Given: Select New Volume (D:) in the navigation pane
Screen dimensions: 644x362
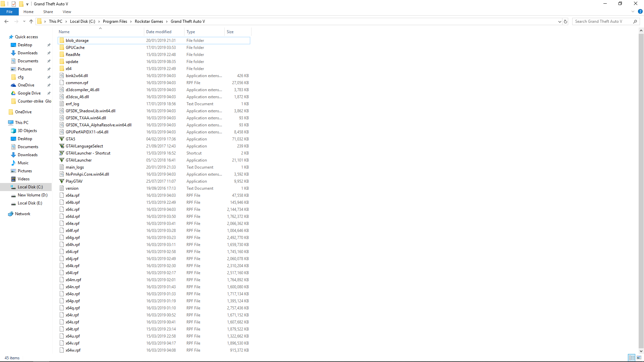Looking at the screenshot, I should (33, 195).
